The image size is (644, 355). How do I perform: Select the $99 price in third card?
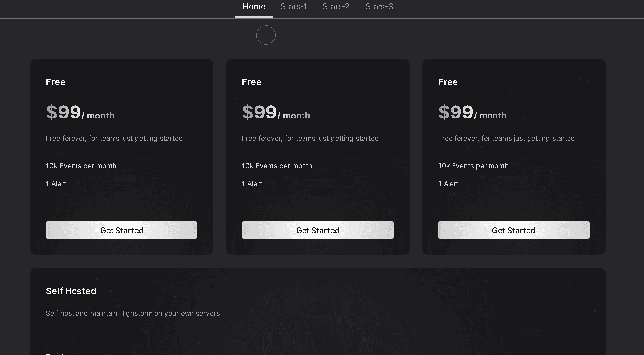click(456, 113)
